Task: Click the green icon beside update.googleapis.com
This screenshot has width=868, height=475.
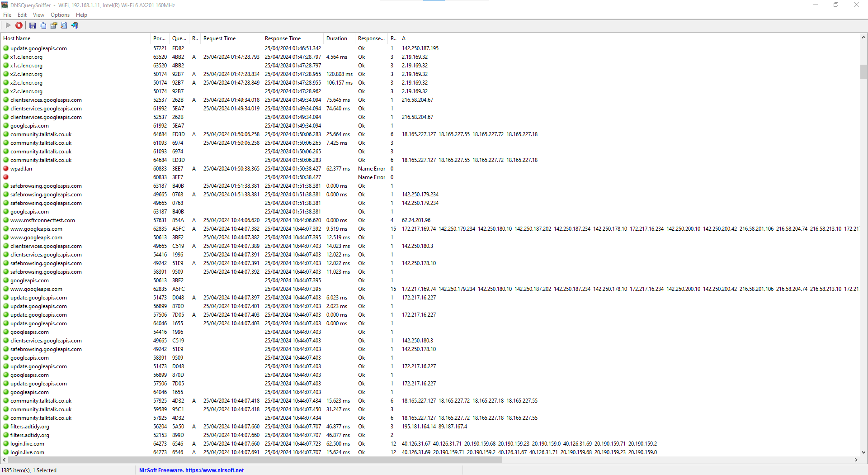Action: coord(5,48)
